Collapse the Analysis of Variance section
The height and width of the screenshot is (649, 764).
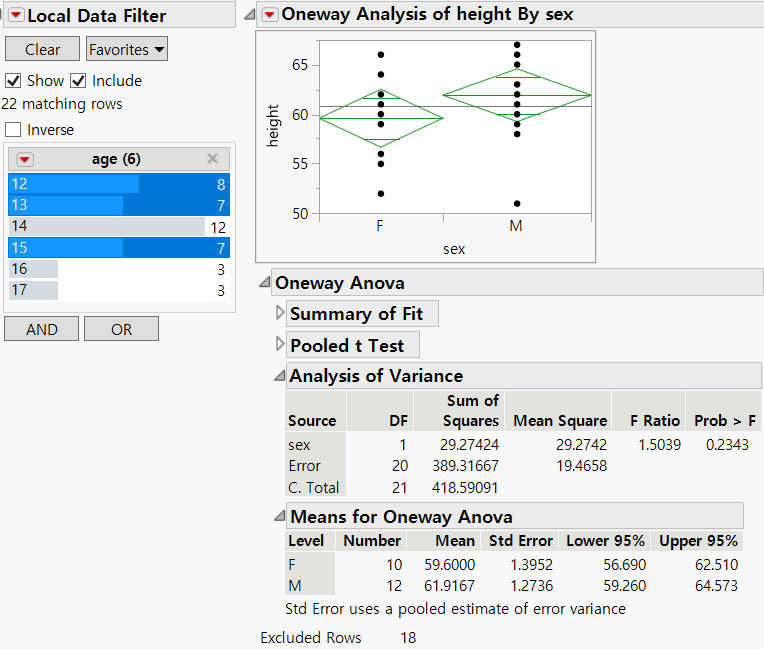tap(279, 377)
